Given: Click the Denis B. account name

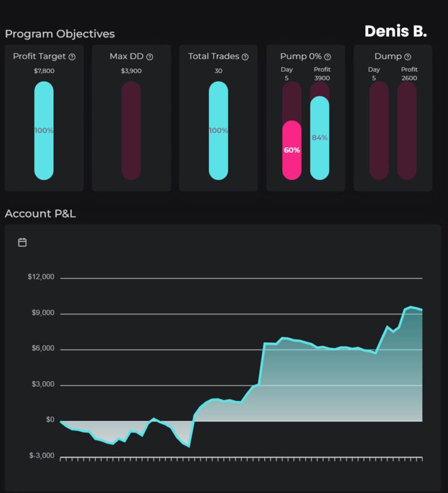Looking at the screenshot, I should 395,32.
